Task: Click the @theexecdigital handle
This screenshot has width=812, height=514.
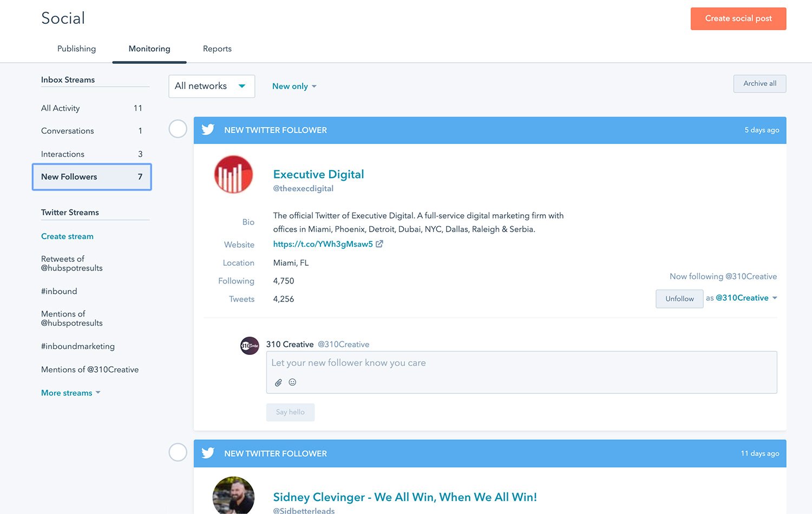Action: tap(303, 188)
